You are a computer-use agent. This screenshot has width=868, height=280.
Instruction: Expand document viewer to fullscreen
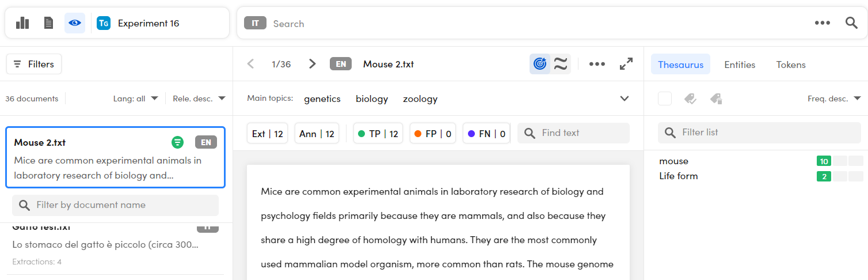point(626,64)
